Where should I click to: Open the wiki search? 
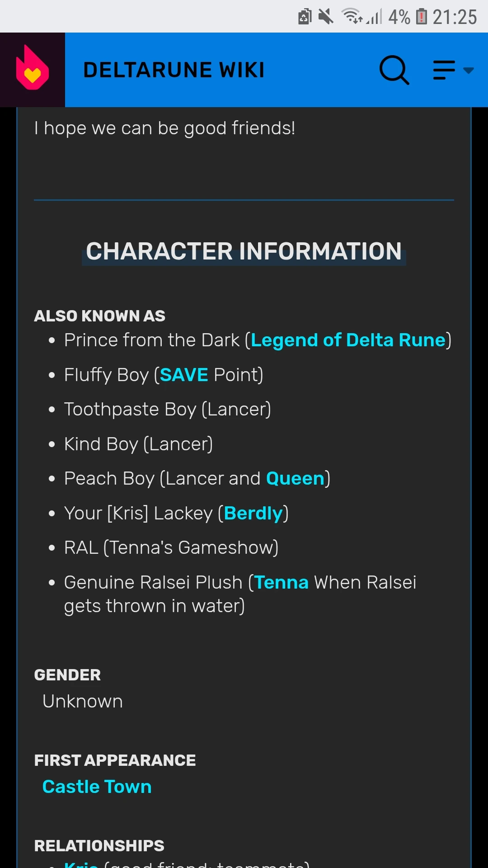coord(394,70)
